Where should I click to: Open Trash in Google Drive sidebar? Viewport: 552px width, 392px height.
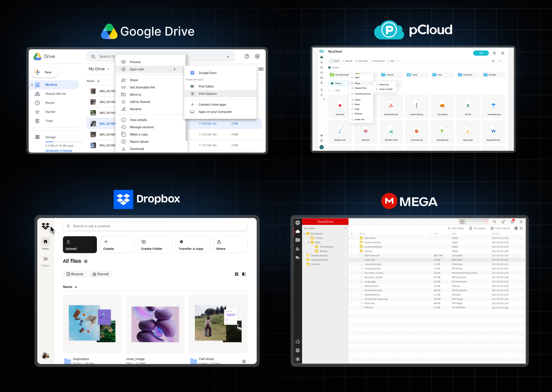tap(49, 121)
